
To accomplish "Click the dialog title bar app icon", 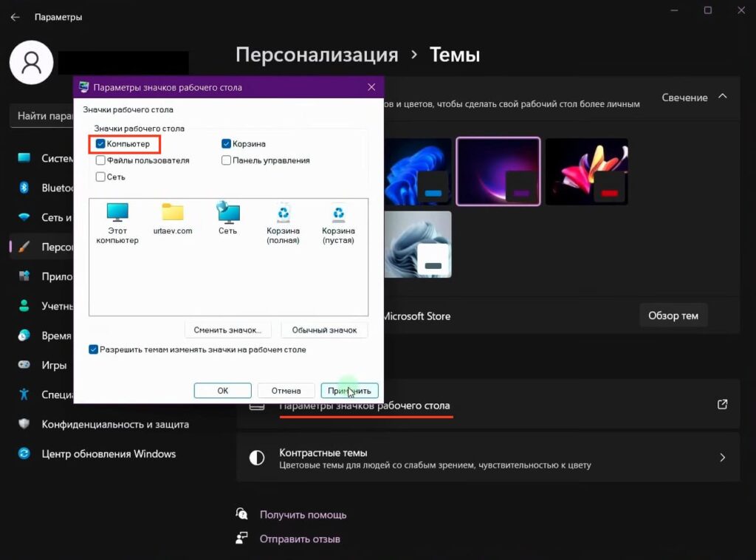I will click(84, 87).
